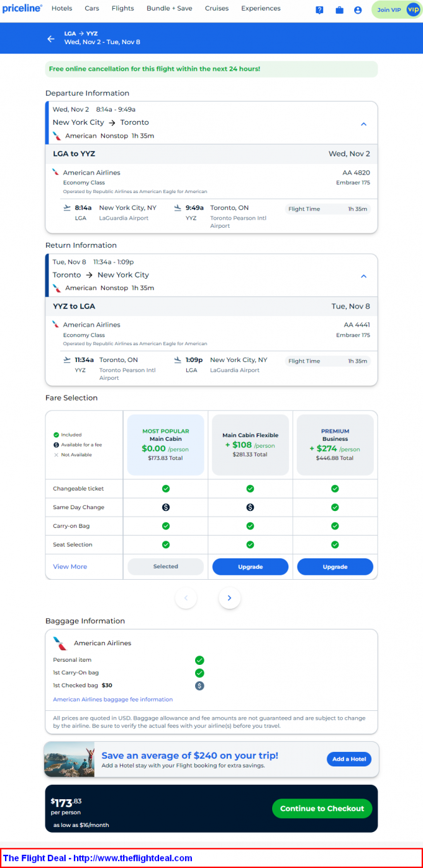Click Carry-on Bag checkmark under Business

pos(335,525)
